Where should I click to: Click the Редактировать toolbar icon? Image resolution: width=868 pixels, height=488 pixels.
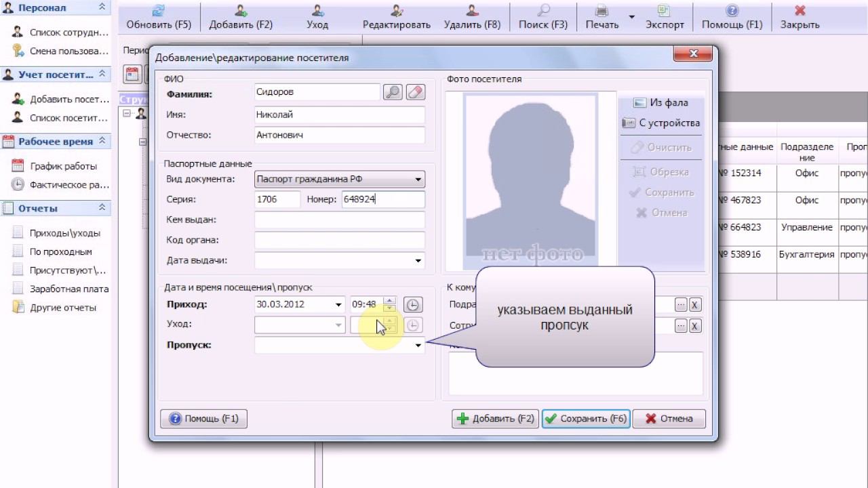[397, 10]
